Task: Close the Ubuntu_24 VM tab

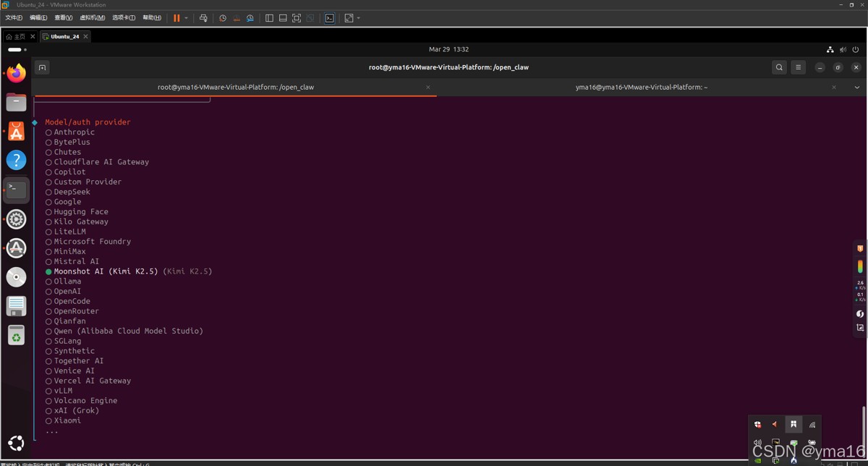Action: coord(86,36)
